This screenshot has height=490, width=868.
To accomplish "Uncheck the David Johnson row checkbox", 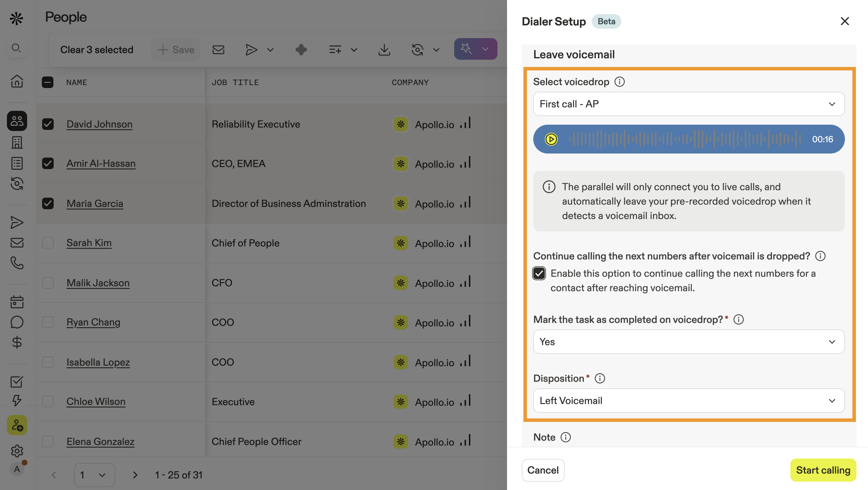I will (x=48, y=124).
